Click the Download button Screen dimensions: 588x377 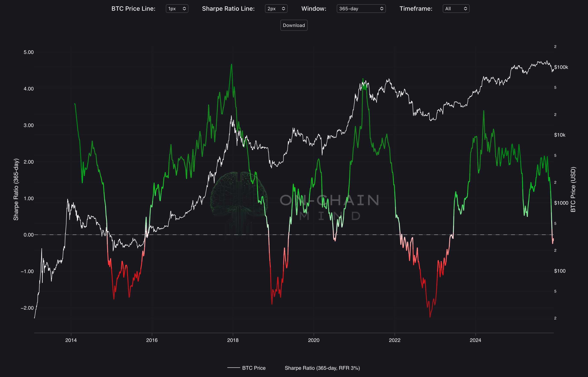click(294, 25)
